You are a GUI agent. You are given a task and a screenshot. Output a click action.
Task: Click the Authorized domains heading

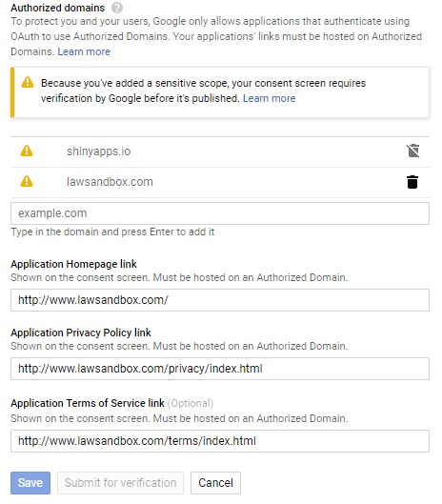pos(58,8)
